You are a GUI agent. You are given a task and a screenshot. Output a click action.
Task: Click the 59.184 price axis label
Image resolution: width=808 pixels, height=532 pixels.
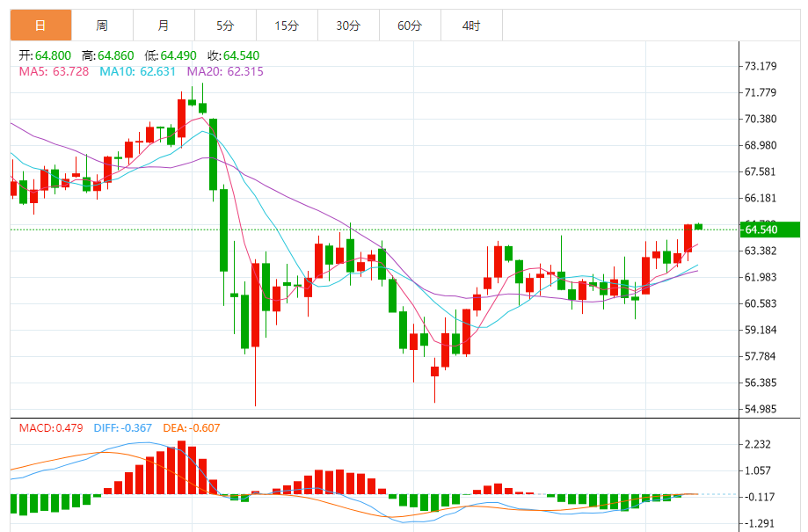tap(761, 330)
